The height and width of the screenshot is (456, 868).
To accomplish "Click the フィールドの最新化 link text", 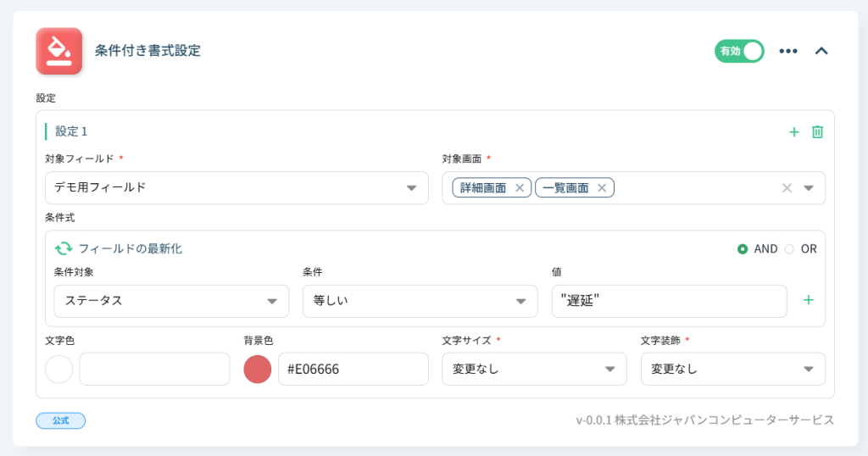I will [x=130, y=248].
